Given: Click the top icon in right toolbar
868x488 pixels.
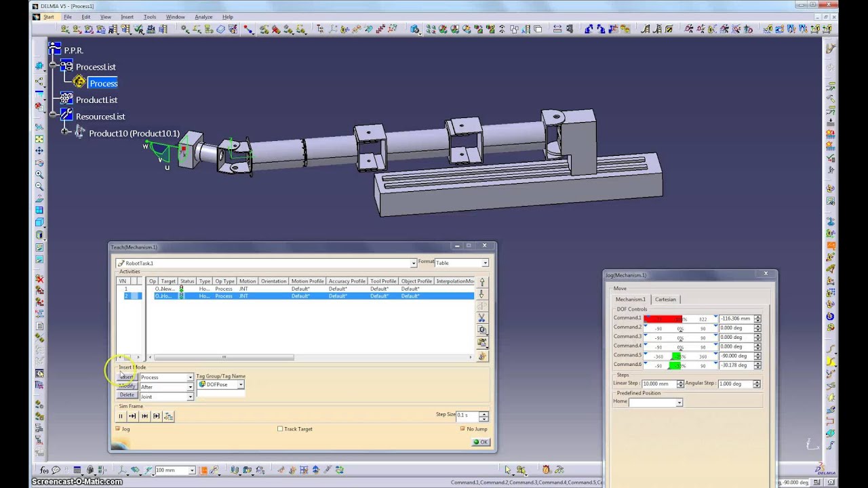Looking at the screenshot, I should click(830, 49).
